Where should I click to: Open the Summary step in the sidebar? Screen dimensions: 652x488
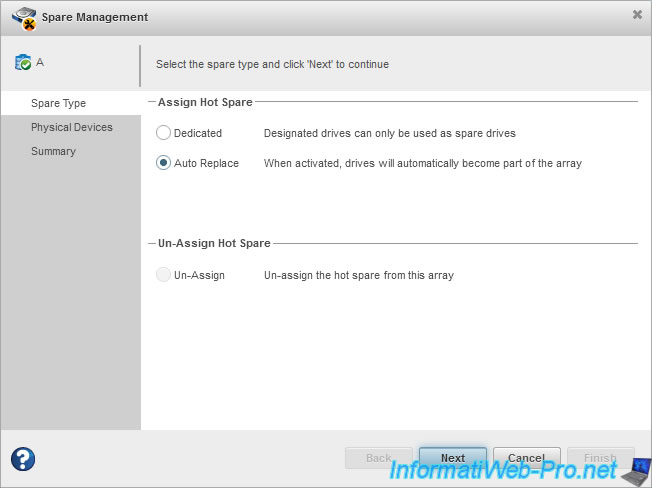click(x=53, y=151)
